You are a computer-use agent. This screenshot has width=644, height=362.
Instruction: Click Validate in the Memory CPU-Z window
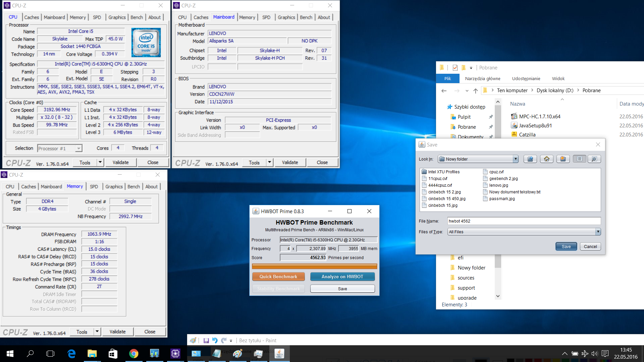pos(117,331)
